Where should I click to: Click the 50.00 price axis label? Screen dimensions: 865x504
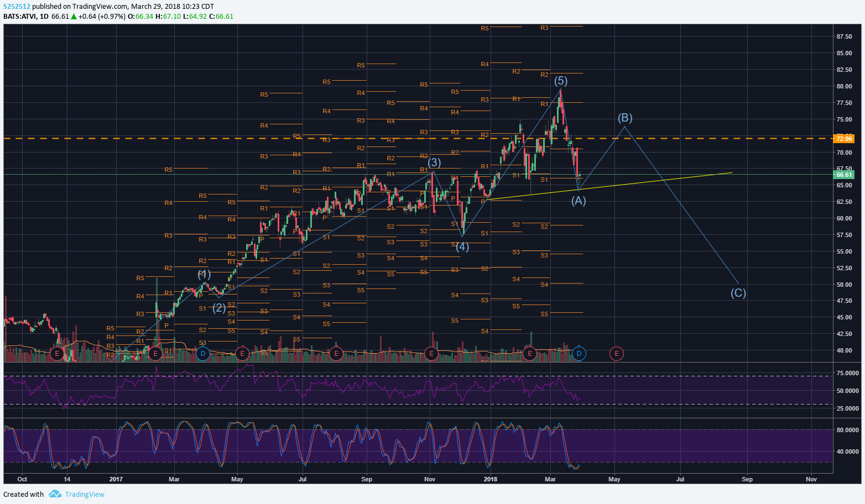coord(844,285)
